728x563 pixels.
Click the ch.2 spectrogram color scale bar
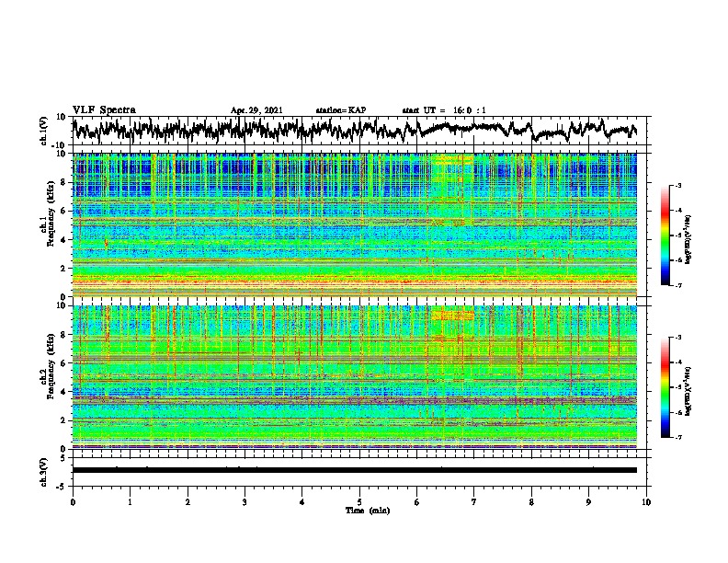(x=665, y=387)
